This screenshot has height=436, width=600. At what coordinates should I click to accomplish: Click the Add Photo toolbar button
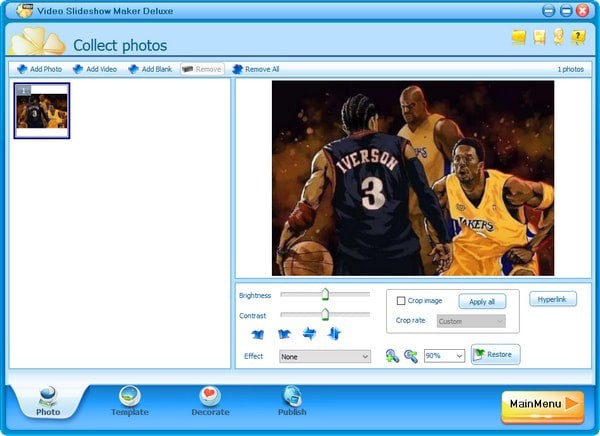click(39, 69)
